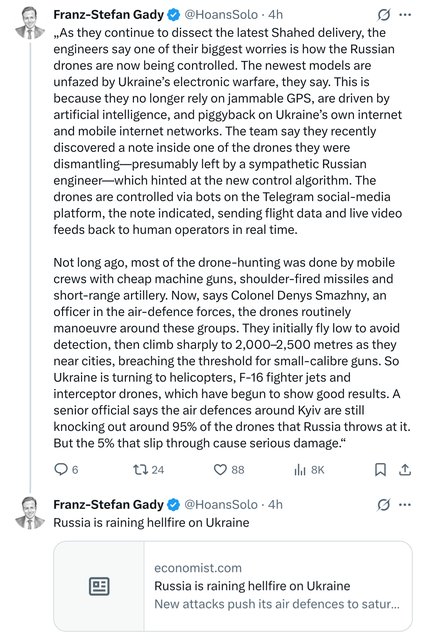Open Franz-Stefan Gady name on first post
Viewport: 427px width, 640px height.
point(108,15)
